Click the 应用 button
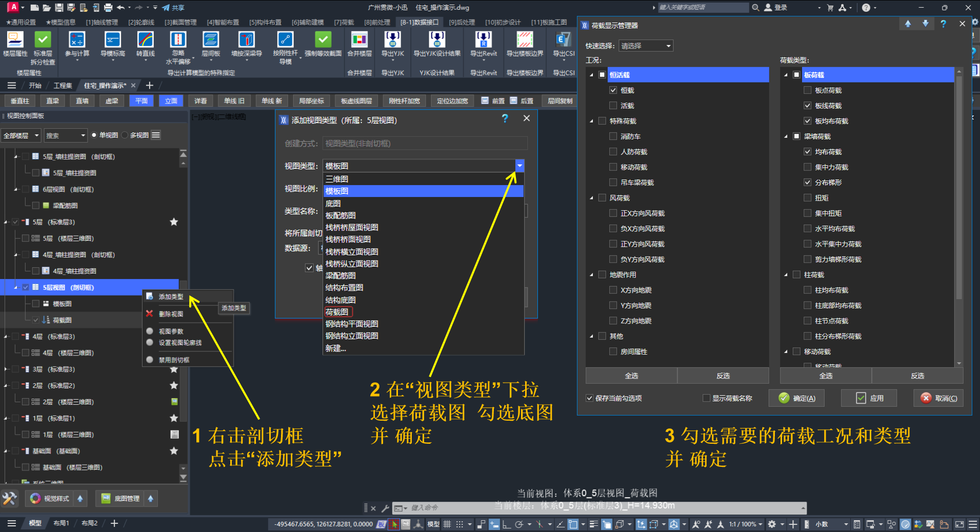This screenshot has width=980, height=532. coord(869,398)
